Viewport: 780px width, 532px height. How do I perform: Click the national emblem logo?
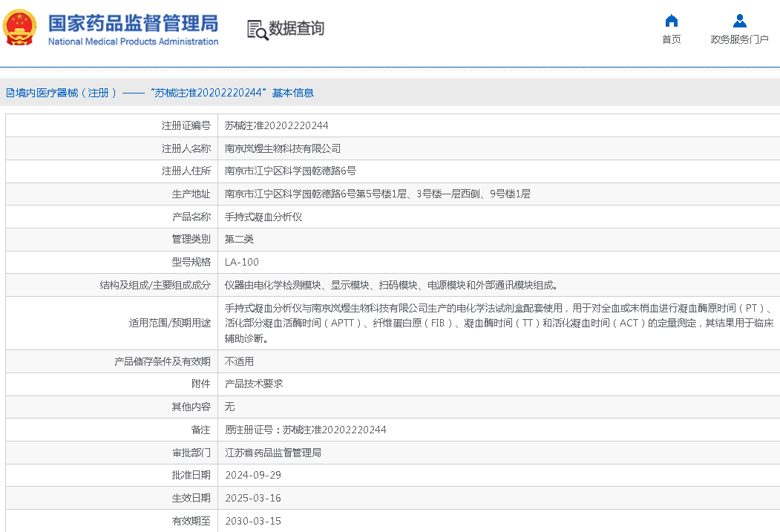pyautogui.click(x=20, y=28)
